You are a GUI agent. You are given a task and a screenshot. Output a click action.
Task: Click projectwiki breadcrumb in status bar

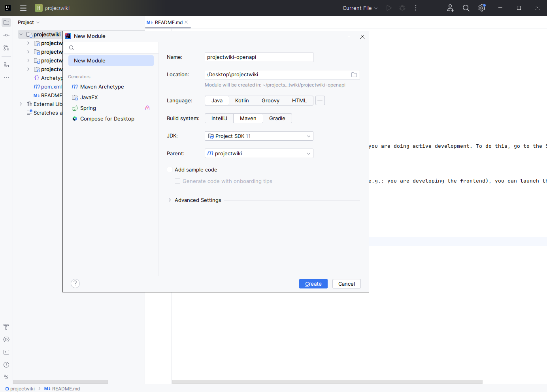coord(20,388)
